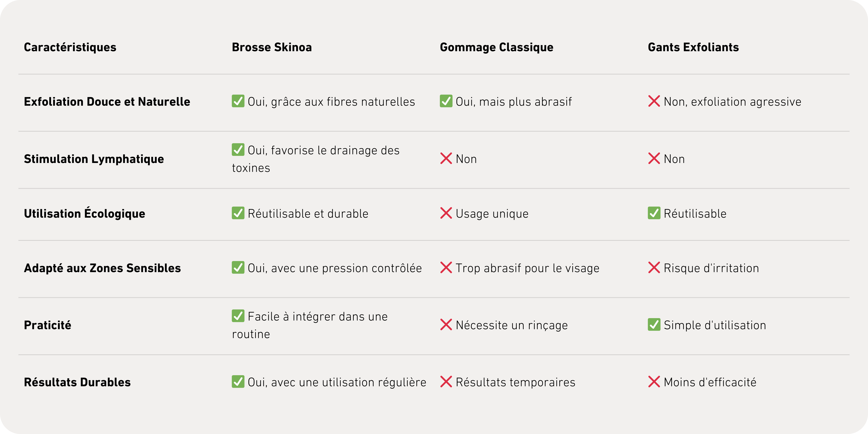
Task: Click green checkmark beside 'Oui, mais plus abrasif'
Action: coord(446,101)
